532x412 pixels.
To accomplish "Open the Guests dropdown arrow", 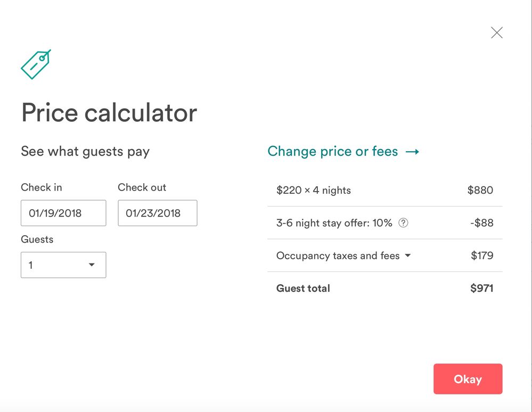I will (x=92, y=265).
